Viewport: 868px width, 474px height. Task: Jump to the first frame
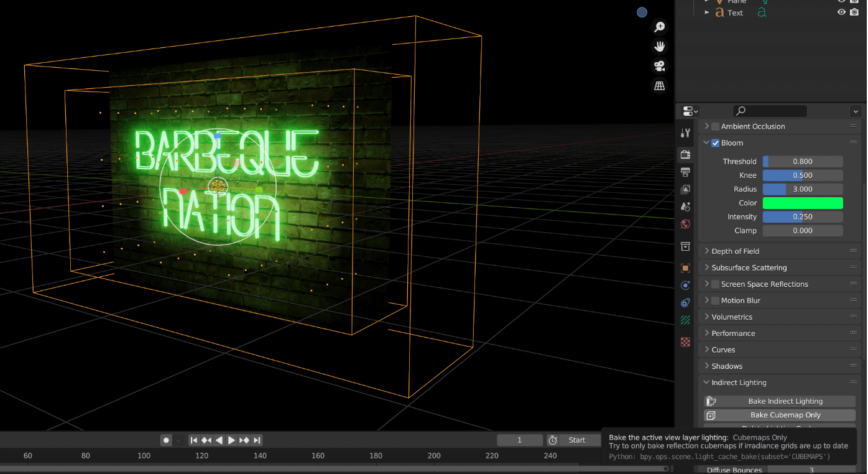click(194, 440)
